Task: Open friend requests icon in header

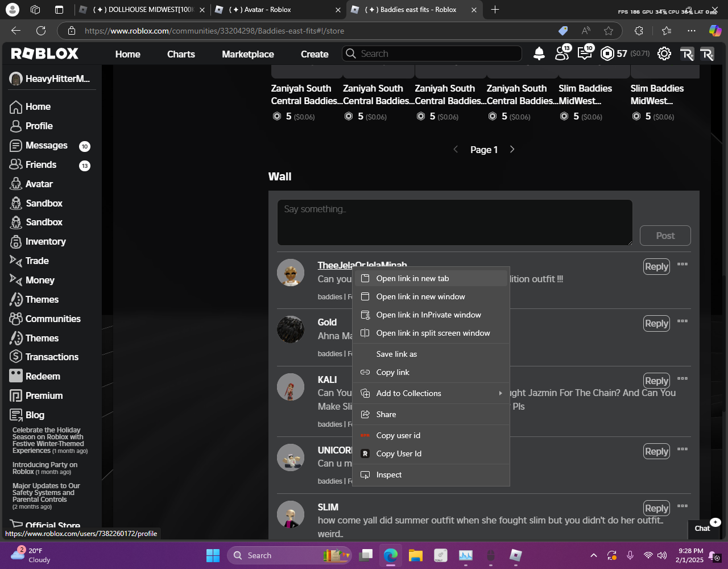Action: [x=562, y=53]
